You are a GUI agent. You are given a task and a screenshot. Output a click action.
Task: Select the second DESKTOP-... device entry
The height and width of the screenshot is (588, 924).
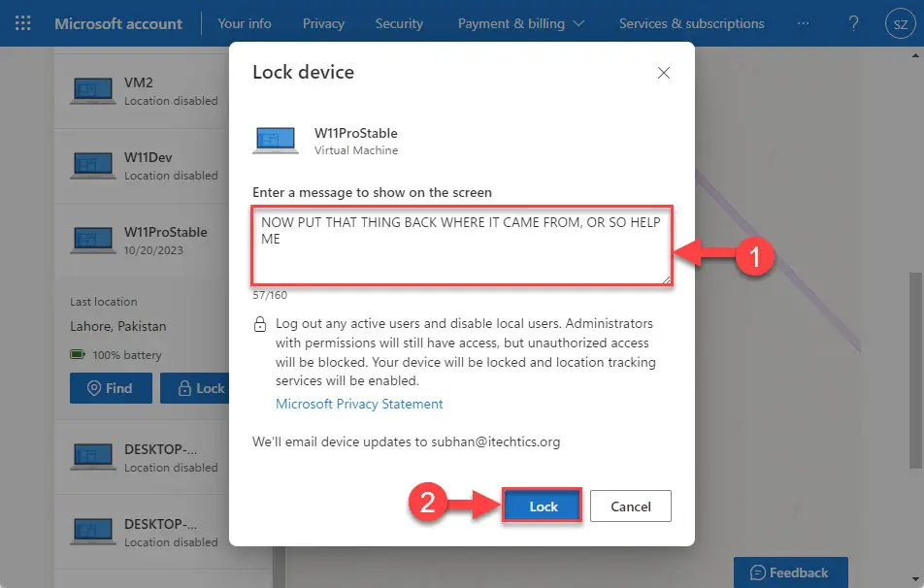point(161,524)
